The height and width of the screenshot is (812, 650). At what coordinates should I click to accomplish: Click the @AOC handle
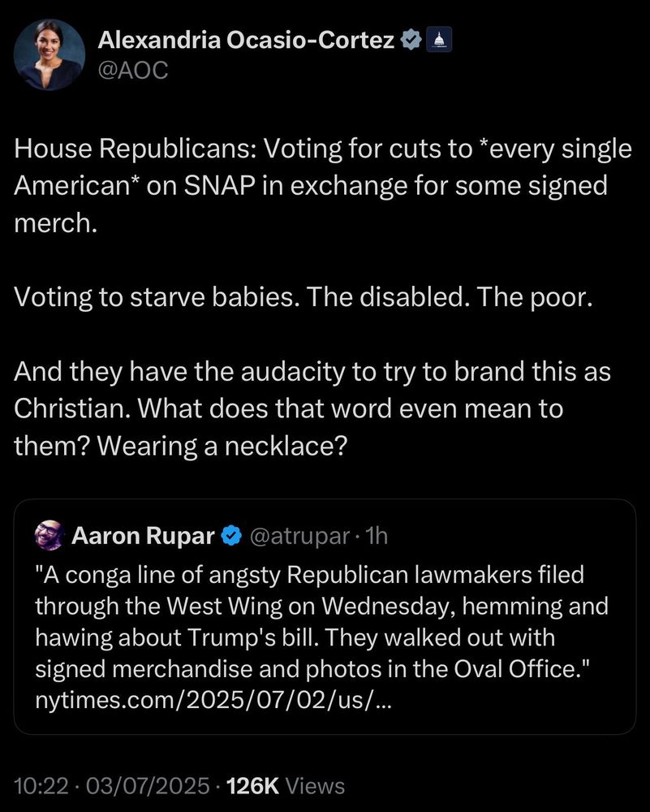coord(133,71)
